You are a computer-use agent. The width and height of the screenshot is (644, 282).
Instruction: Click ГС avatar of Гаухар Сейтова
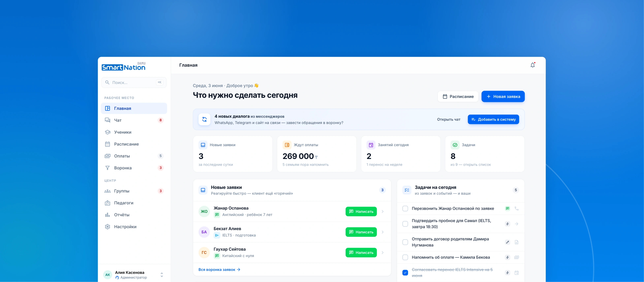[204, 252]
